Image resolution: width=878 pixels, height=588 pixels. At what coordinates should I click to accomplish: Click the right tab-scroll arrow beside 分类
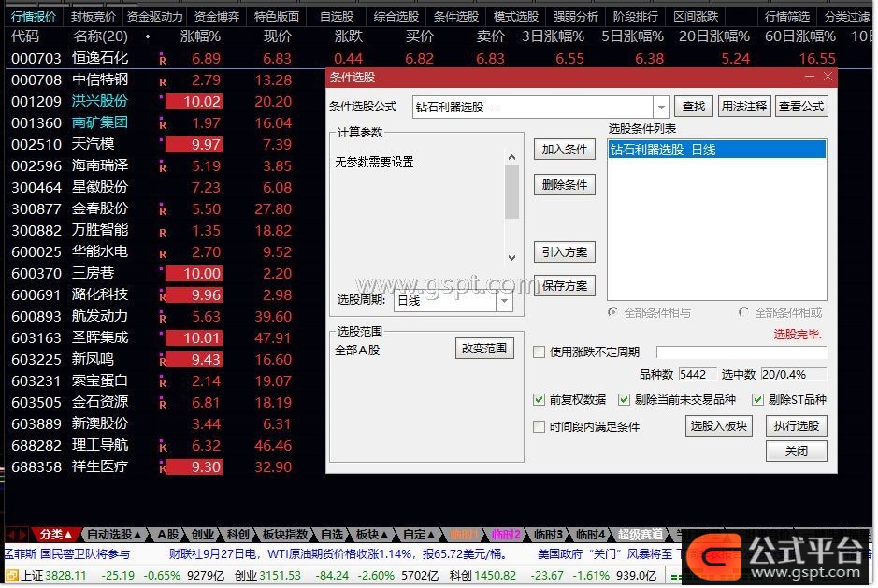(x=22, y=535)
